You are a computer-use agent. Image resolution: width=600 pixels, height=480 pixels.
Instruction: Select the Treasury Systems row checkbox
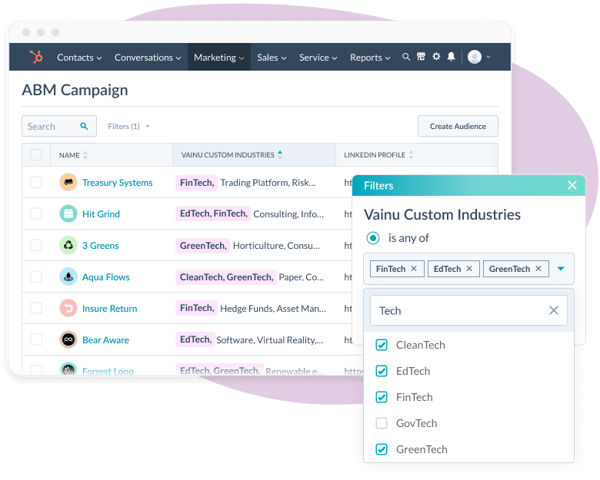click(36, 183)
